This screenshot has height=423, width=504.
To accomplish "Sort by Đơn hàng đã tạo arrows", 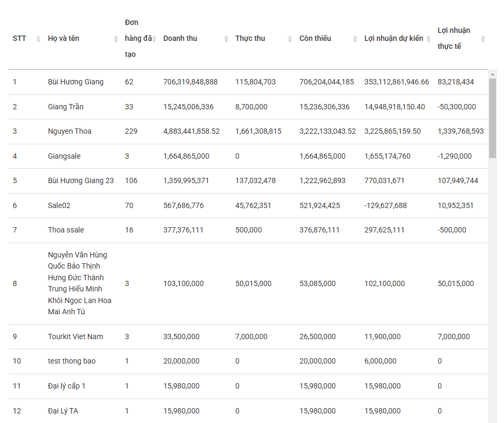I will coord(154,39).
